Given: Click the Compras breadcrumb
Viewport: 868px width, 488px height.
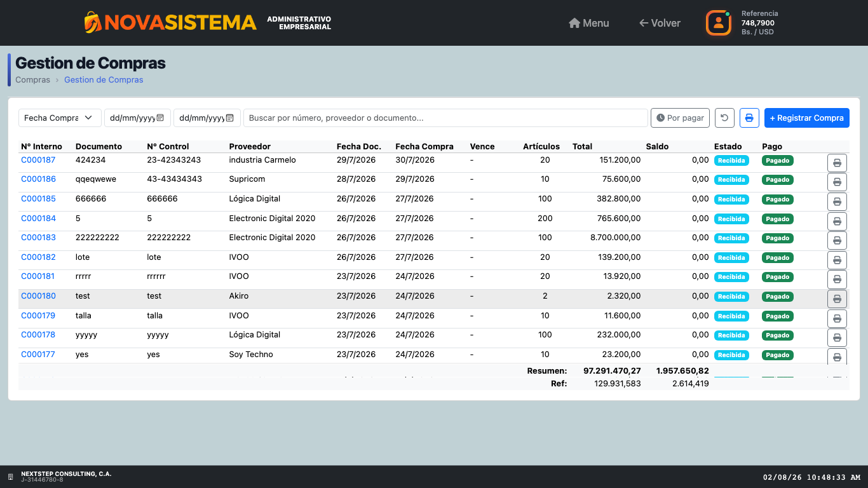Looking at the screenshot, I should pyautogui.click(x=32, y=80).
